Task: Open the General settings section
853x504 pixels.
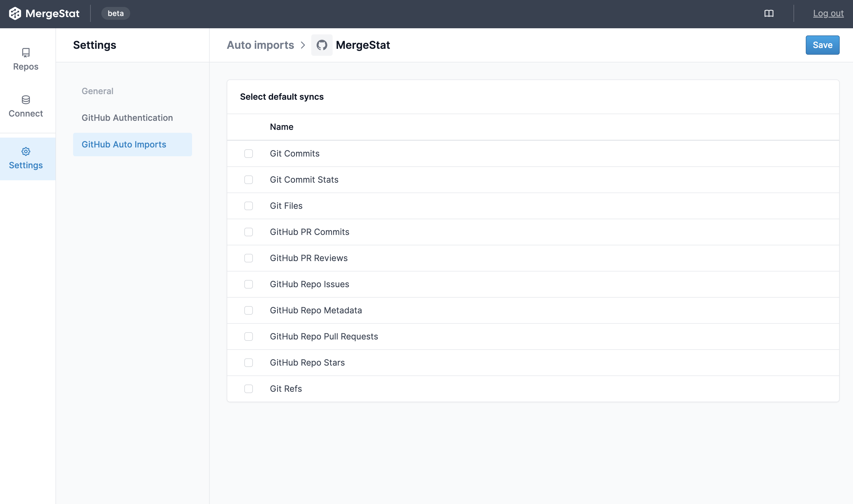Action: point(98,91)
